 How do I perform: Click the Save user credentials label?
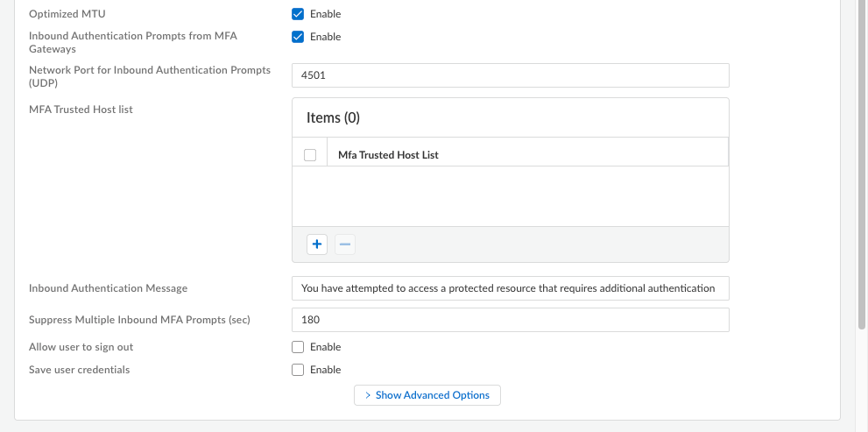[79, 370]
